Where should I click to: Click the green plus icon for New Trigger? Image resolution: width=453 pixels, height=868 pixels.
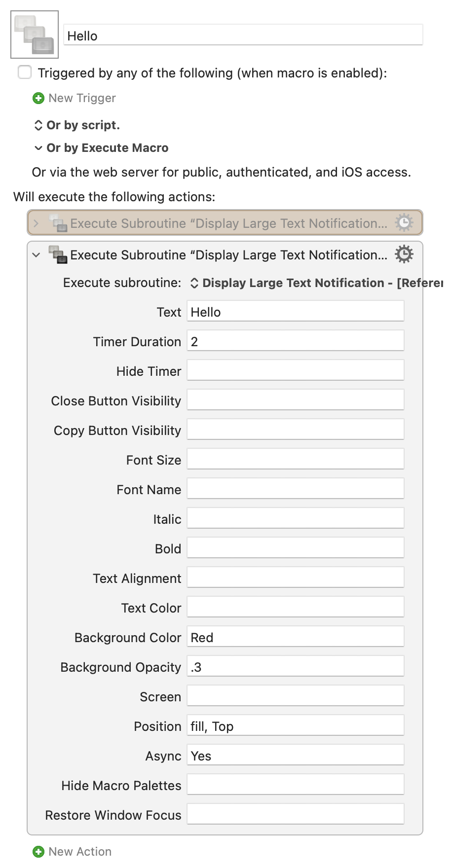(x=38, y=98)
